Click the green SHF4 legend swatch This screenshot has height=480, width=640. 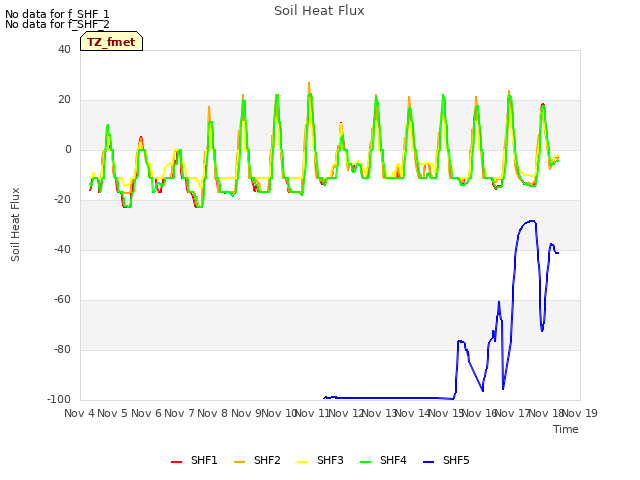366,462
